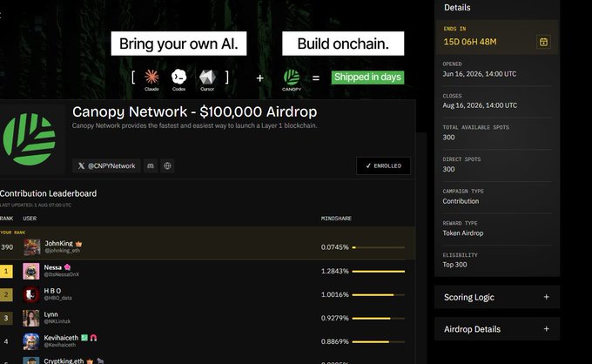Click the rank 2 badge
Image resolution: width=592 pixels, height=364 pixels.
pyautogui.click(x=6, y=294)
